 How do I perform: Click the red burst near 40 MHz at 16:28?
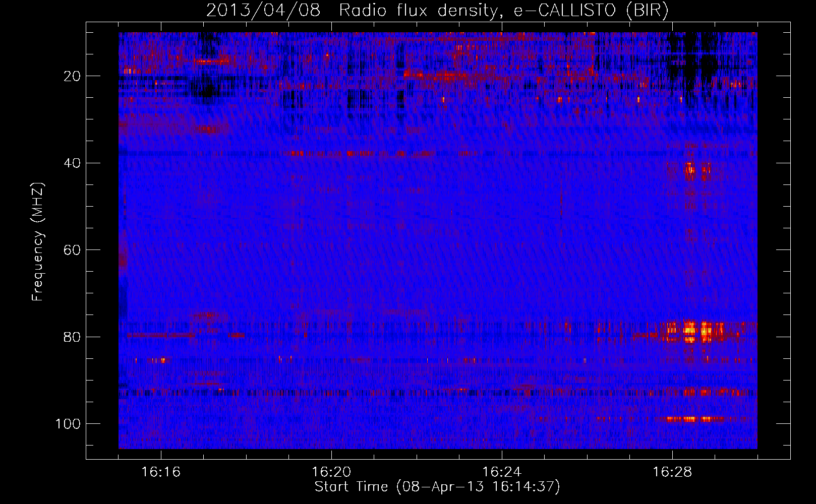(x=697, y=170)
